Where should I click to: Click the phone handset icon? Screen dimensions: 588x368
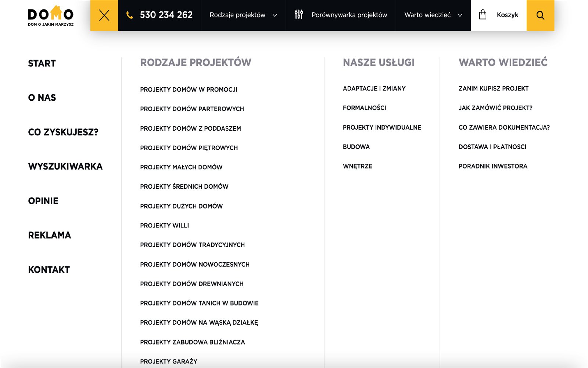129,15
